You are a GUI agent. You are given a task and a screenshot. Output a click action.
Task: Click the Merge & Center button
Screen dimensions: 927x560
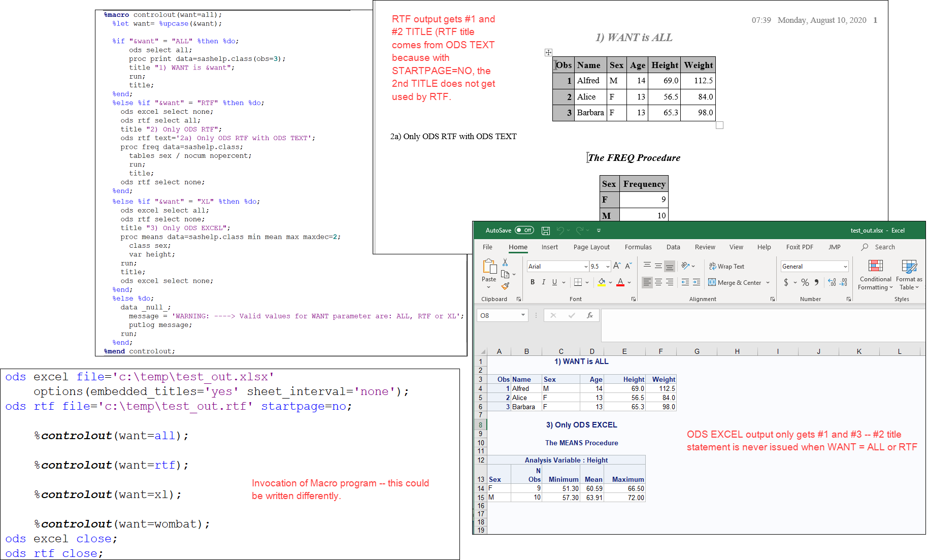(735, 283)
